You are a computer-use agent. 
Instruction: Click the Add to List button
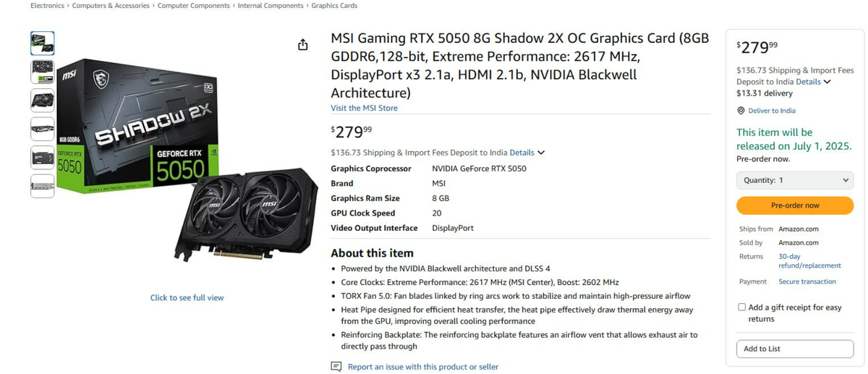(x=795, y=349)
